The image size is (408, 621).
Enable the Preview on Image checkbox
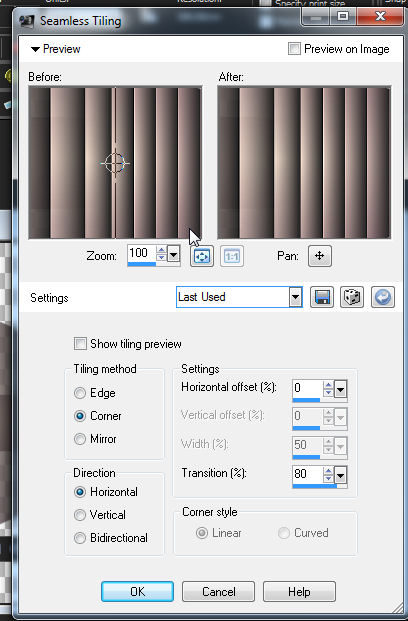click(x=294, y=49)
